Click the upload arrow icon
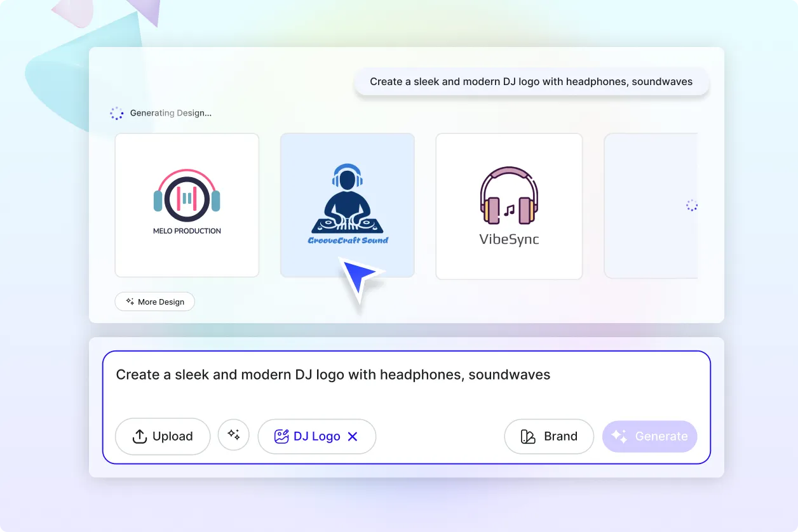 click(x=139, y=436)
